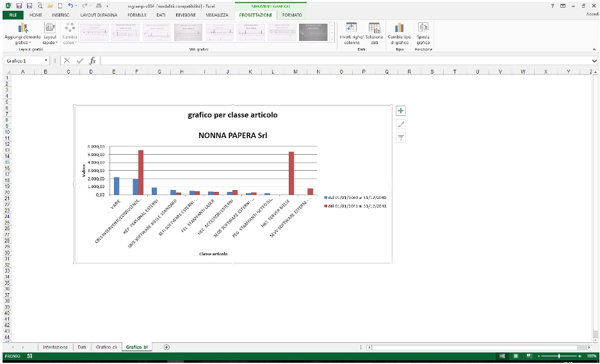Switch to the INSERISCI ribbon tab

tap(61, 15)
